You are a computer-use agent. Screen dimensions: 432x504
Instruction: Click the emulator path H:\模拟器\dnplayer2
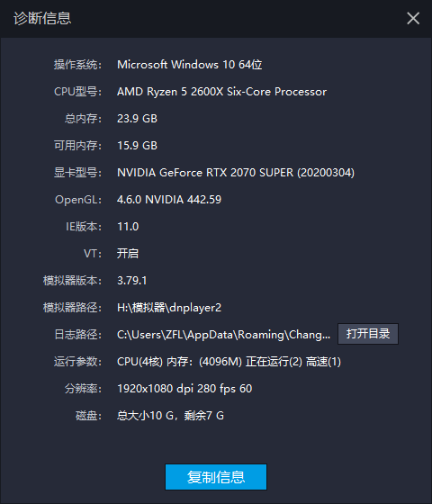tap(169, 308)
